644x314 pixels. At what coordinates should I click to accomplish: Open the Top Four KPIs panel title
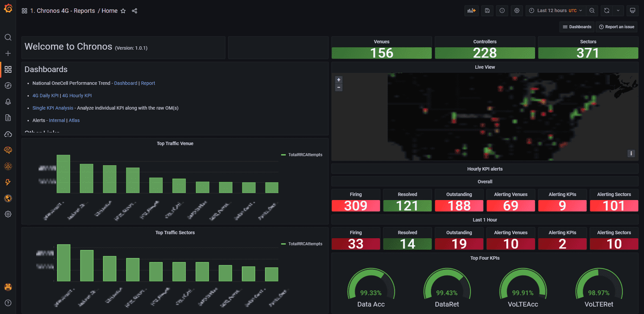coord(485,258)
